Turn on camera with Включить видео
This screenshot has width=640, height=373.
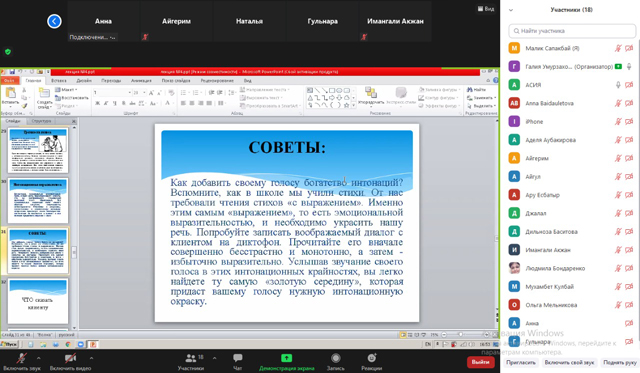coord(70,362)
